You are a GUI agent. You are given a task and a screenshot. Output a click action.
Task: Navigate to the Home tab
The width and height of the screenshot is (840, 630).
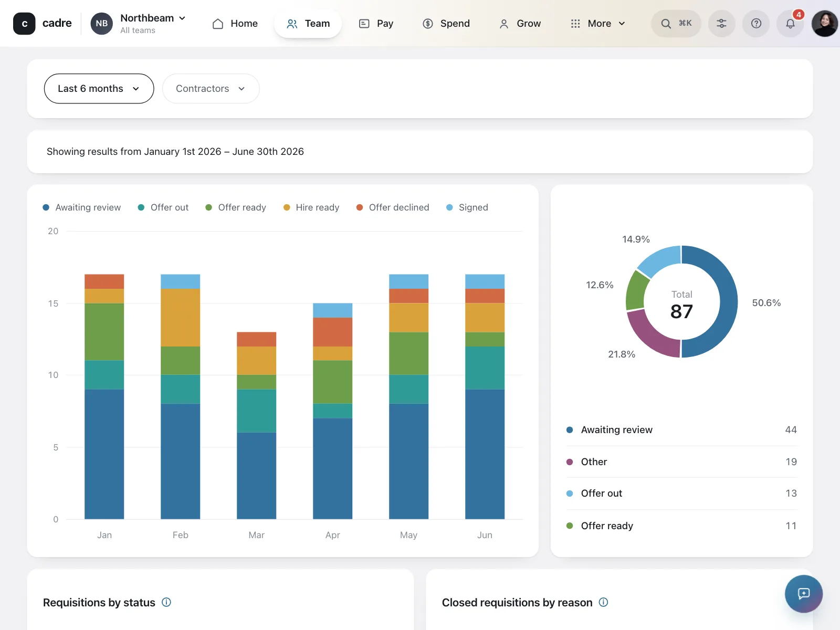235,24
